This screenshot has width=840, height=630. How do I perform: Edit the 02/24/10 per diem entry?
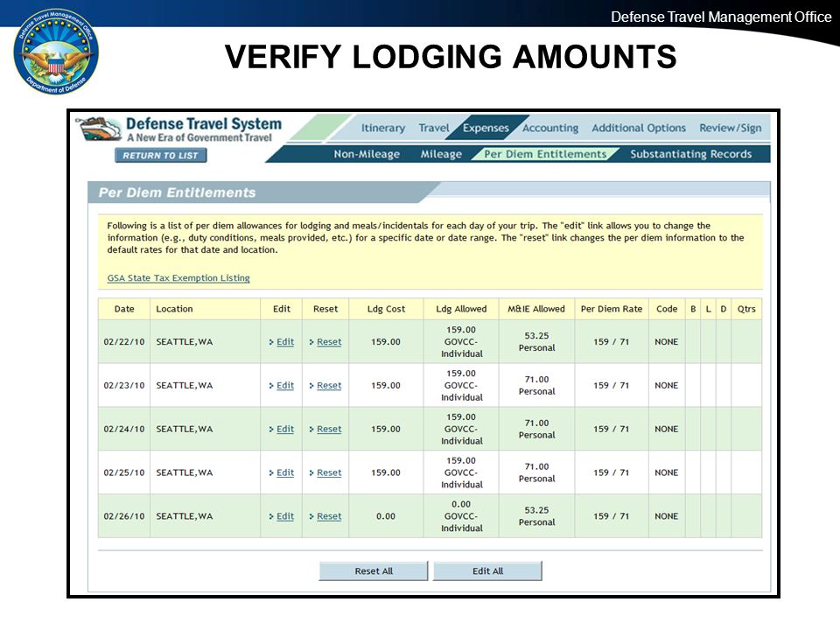pyautogui.click(x=285, y=429)
